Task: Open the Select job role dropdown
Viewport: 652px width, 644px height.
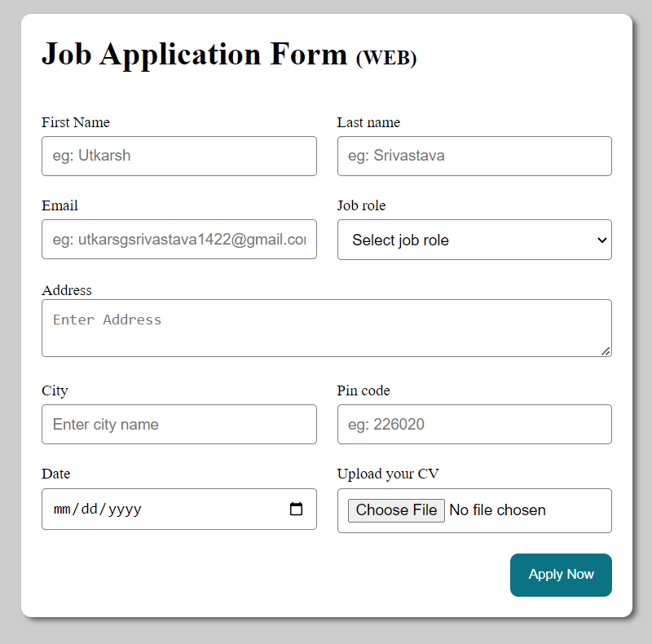Action: [x=474, y=240]
